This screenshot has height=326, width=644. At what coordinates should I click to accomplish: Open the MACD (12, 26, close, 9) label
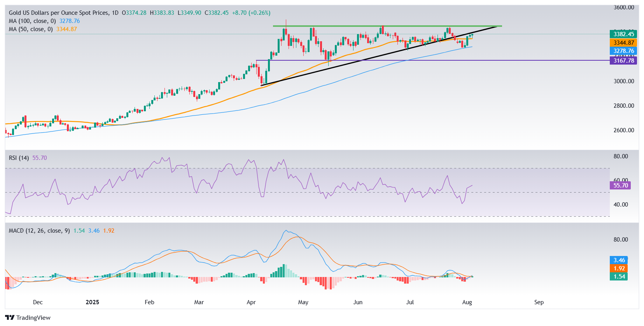click(x=39, y=231)
